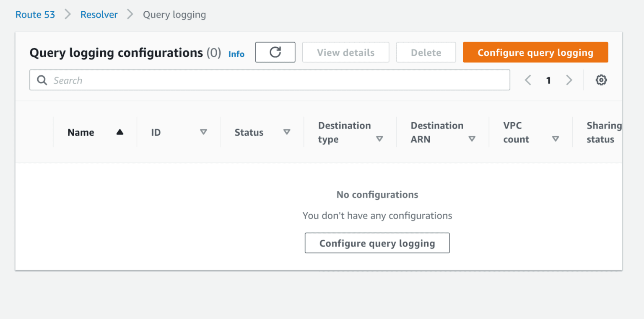644x319 pixels.
Task: Click Configure query logging under No configurations
Action: (377, 243)
